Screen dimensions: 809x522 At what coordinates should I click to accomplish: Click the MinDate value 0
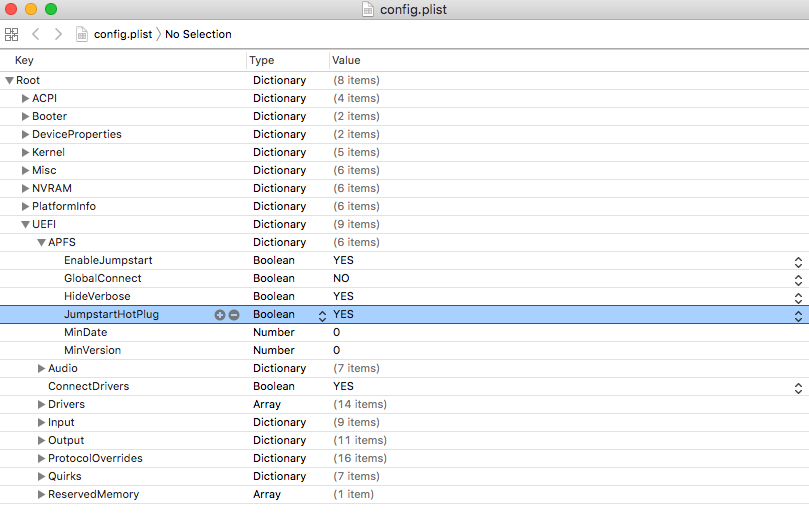[x=336, y=333]
